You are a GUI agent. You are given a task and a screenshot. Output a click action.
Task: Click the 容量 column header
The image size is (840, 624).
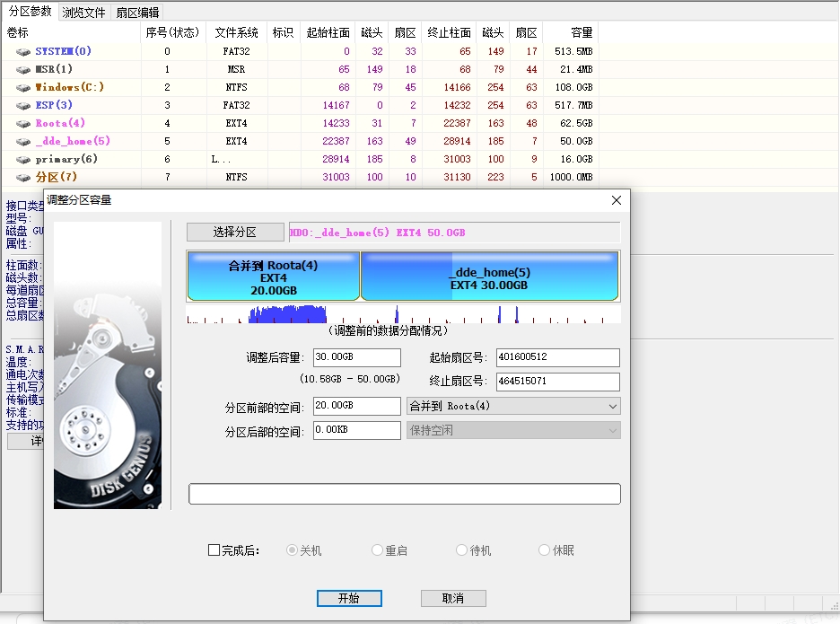(571, 32)
